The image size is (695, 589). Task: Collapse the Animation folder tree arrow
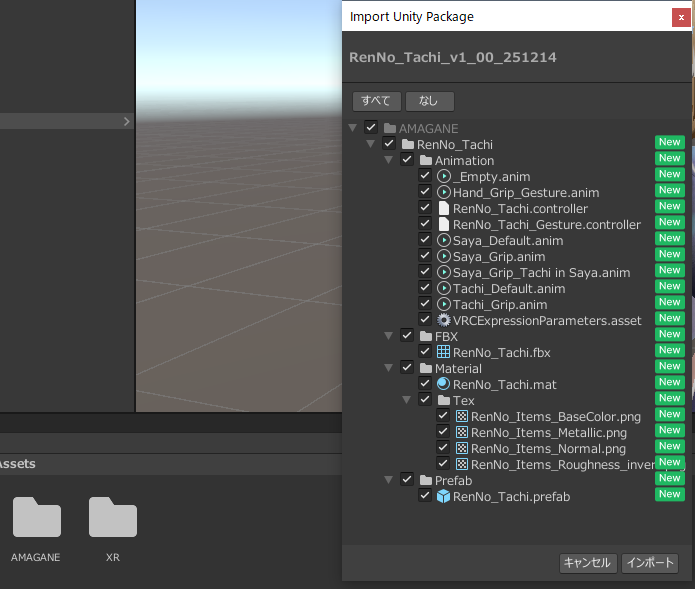tap(389, 160)
